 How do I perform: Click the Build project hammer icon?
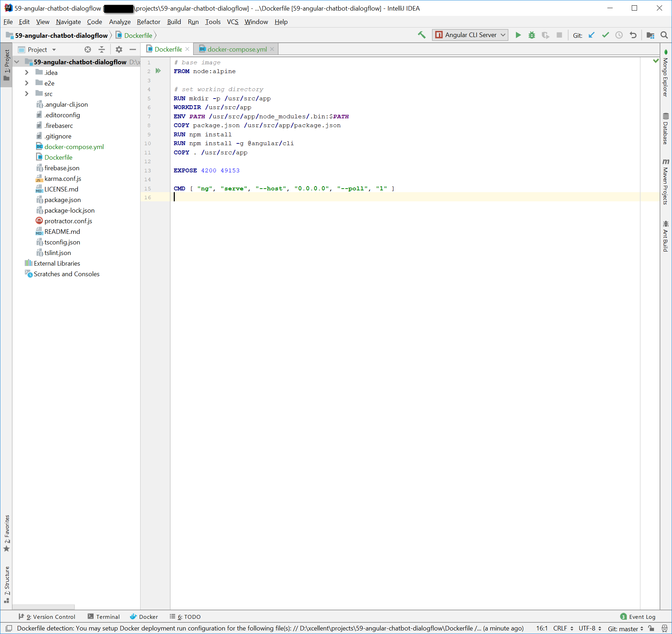click(422, 35)
